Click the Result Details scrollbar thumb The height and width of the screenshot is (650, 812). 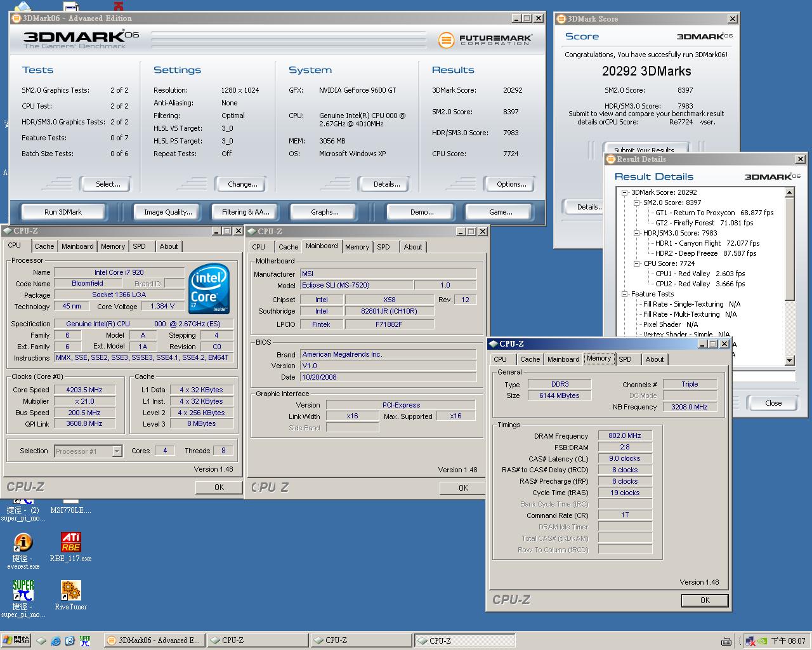(790, 248)
